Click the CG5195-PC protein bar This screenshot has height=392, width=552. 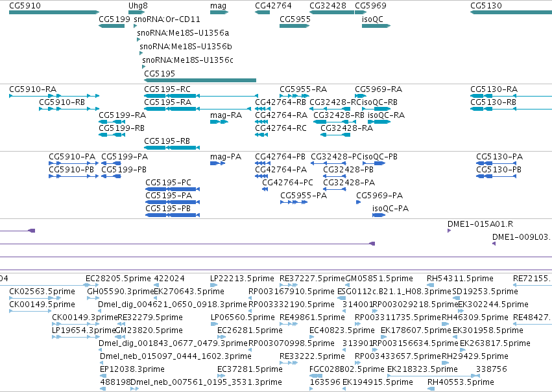[173, 189]
